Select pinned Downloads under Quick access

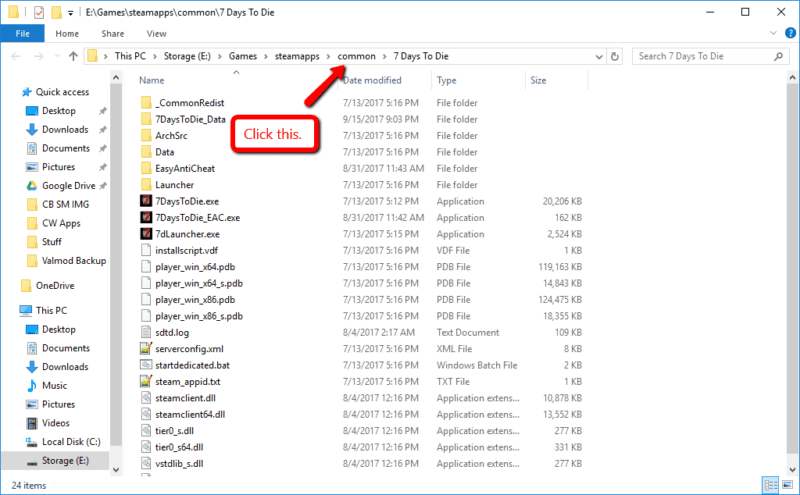coord(65,130)
